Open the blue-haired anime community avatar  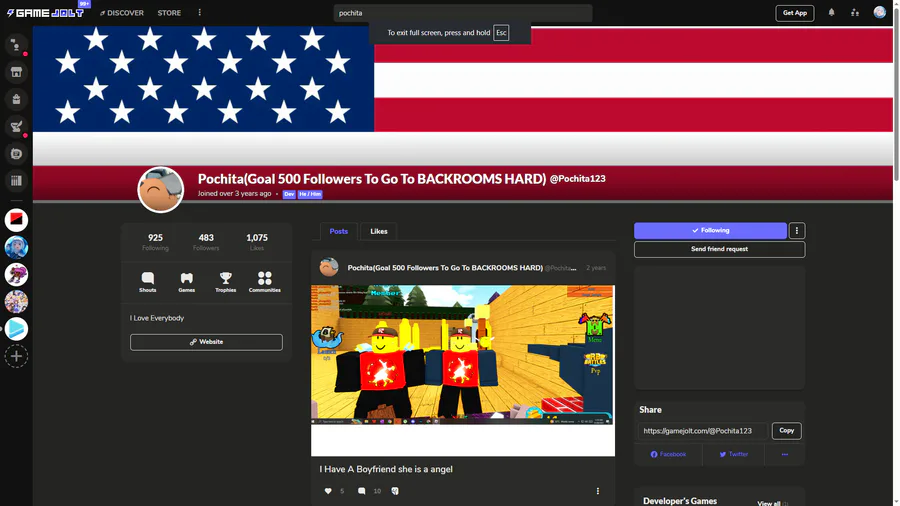(16, 247)
